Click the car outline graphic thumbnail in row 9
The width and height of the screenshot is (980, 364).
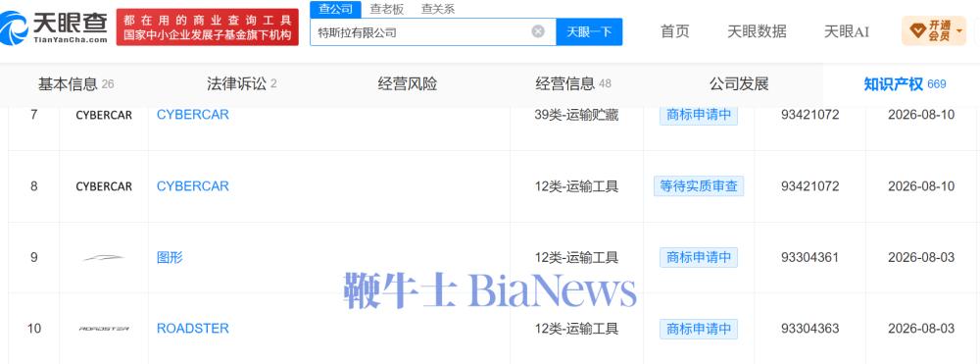[x=104, y=258]
